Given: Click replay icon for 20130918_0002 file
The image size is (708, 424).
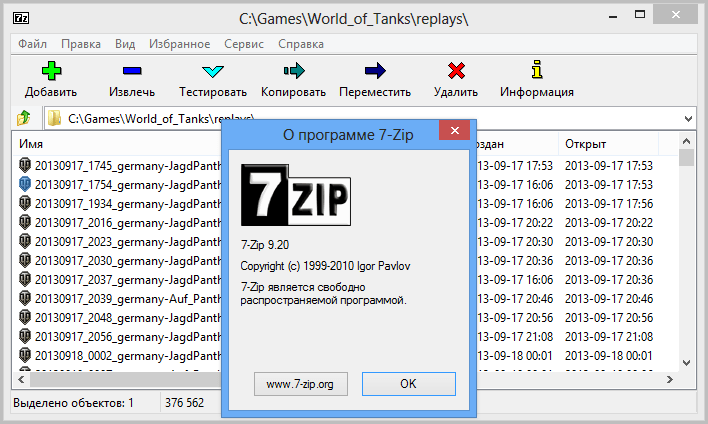Looking at the screenshot, I should pos(25,355).
